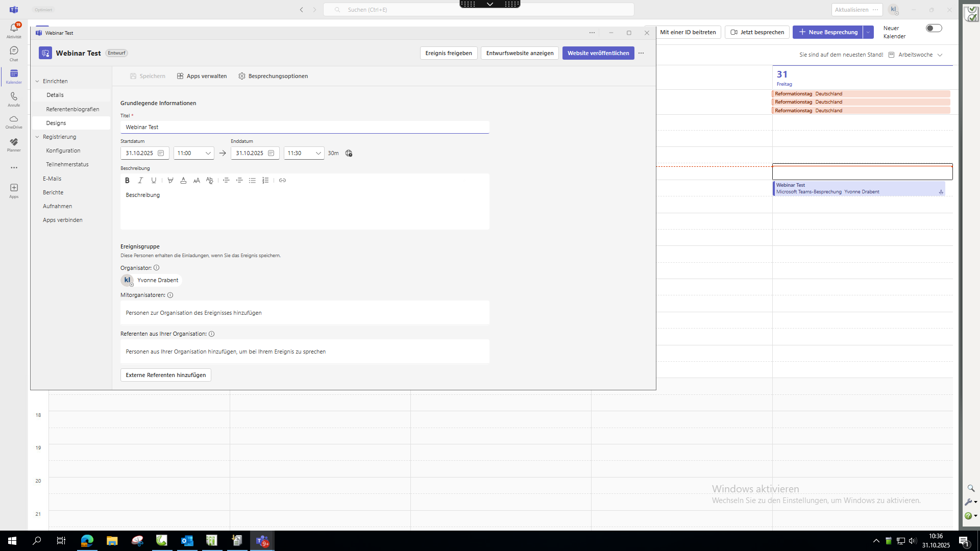
Task: Open time zone selector icon
Action: [349, 153]
